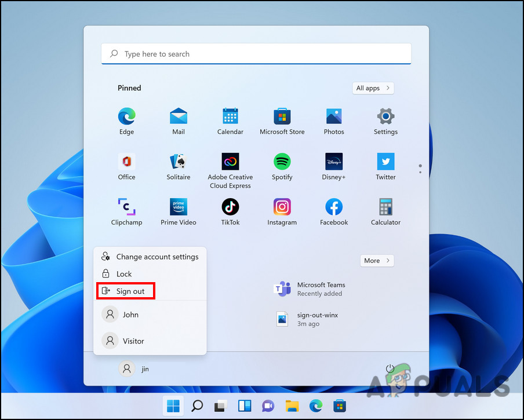Expand the All apps list
The height and width of the screenshot is (420, 524).
point(373,88)
